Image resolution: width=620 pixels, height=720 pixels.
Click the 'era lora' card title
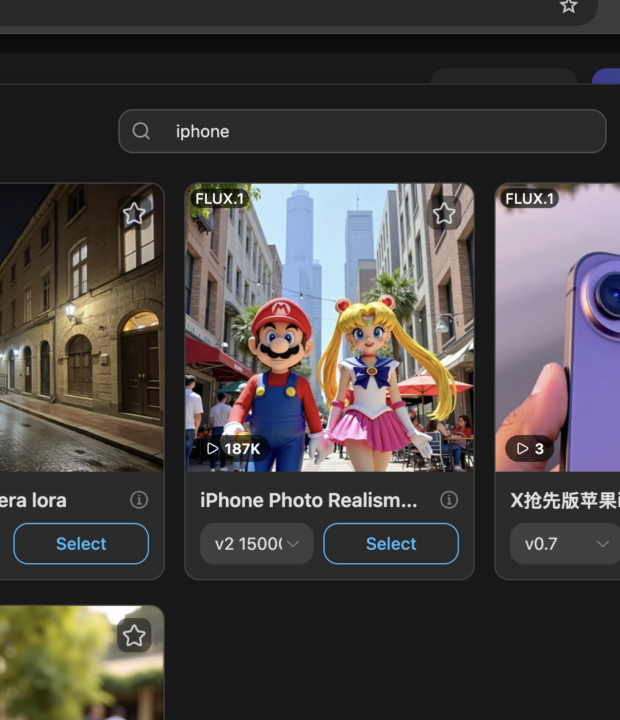33,500
